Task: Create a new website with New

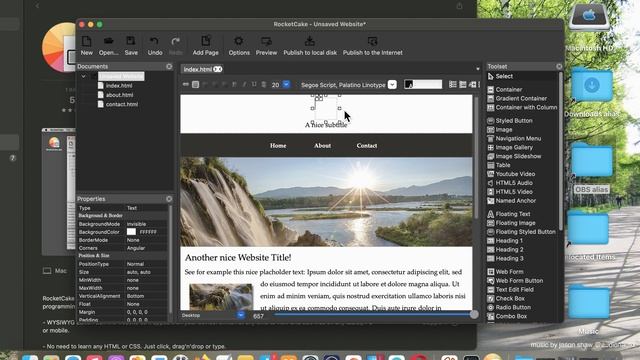Action: point(87,45)
